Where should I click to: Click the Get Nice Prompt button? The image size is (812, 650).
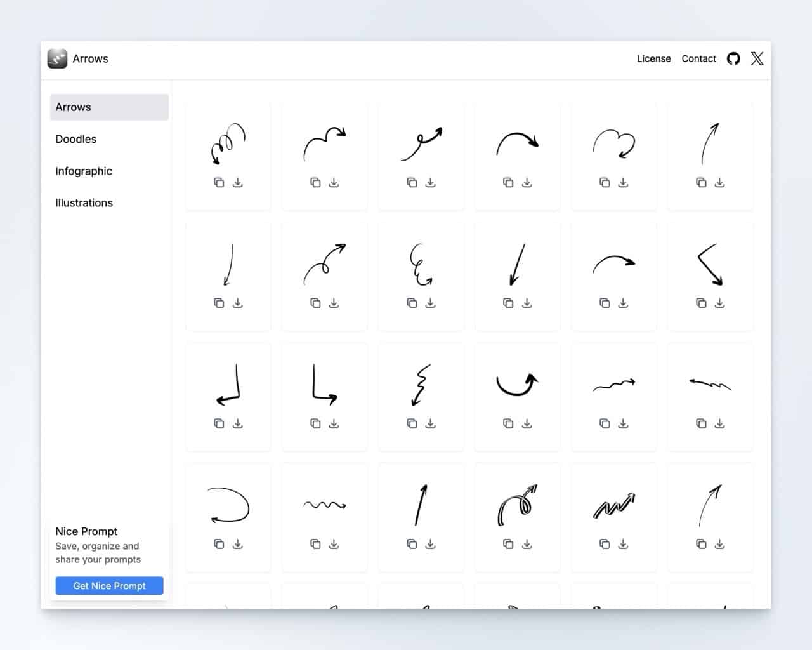[109, 586]
